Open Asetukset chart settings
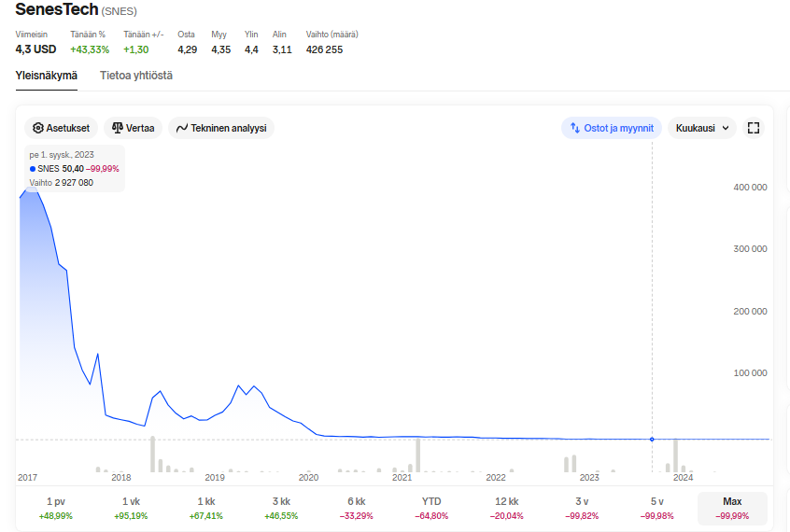The width and height of the screenshot is (790, 532). [61, 128]
